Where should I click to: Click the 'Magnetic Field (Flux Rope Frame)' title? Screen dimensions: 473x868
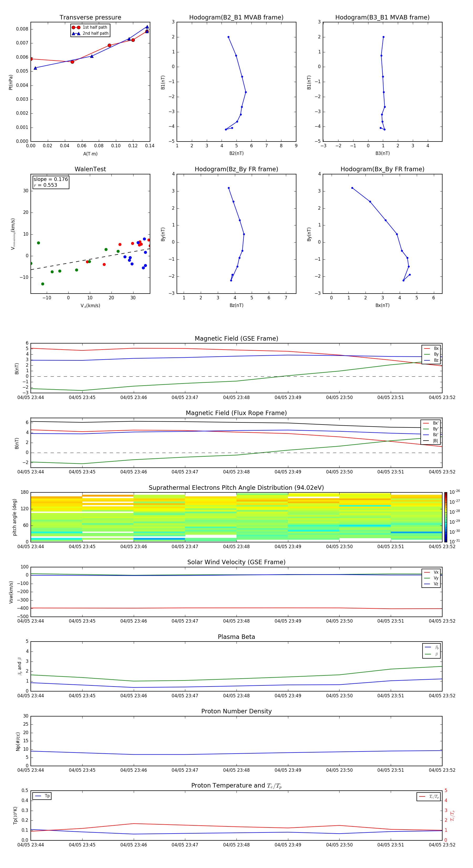236,413
